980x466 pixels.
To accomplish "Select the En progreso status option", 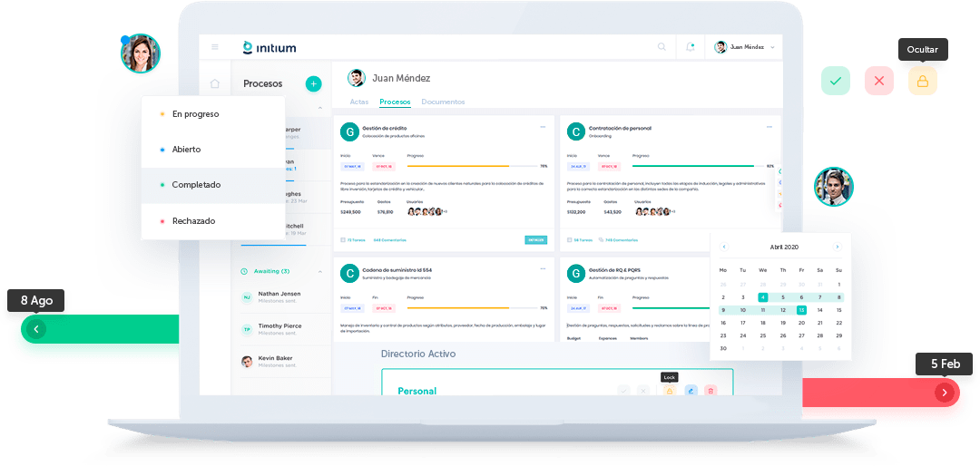I will pos(195,114).
